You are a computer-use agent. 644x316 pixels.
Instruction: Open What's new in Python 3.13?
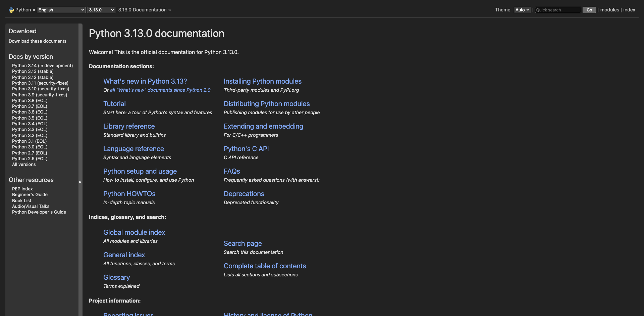145,81
